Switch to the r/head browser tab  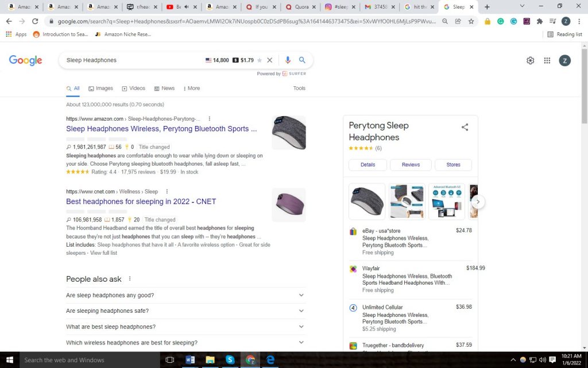142,7
